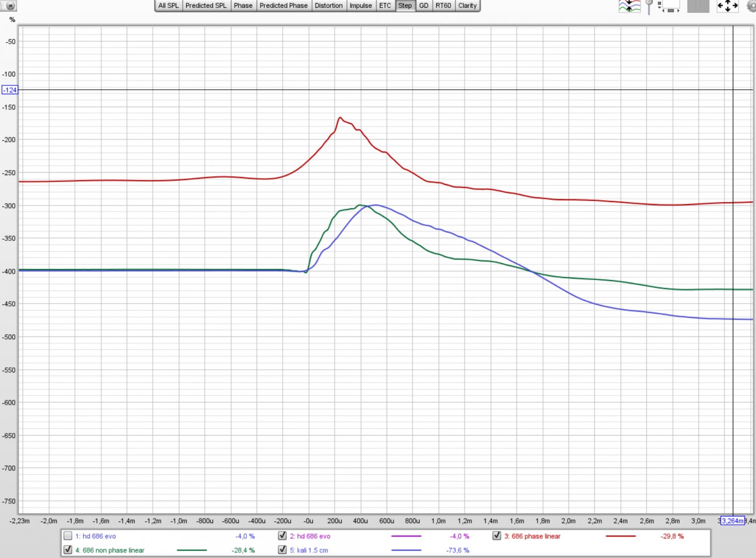Image resolution: width=756 pixels, height=558 pixels.
Task: Click the Step tab
Action: coord(405,6)
